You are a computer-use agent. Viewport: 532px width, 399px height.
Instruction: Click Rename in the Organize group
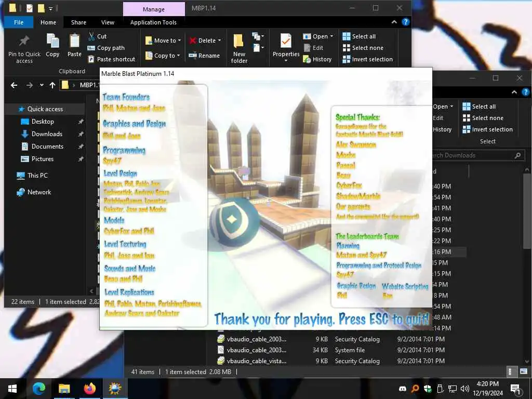(204, 56)
